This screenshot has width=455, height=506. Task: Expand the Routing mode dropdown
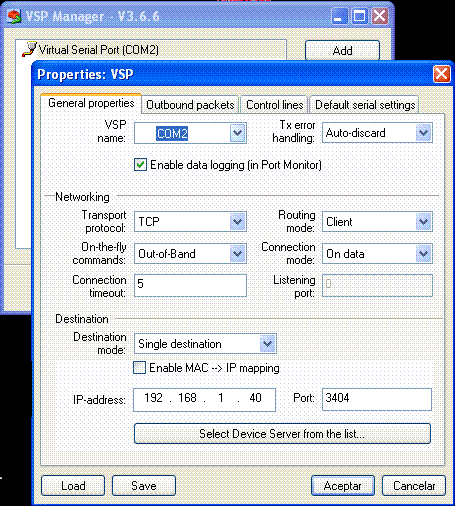point(424,221)
